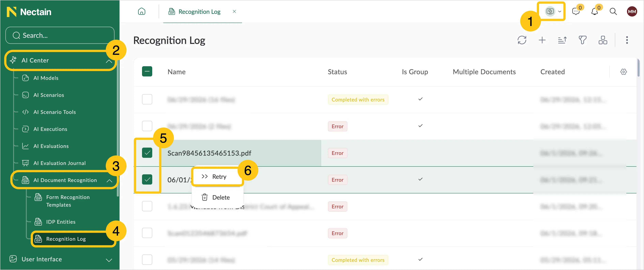Open the chat messages icon

[576, 12]
